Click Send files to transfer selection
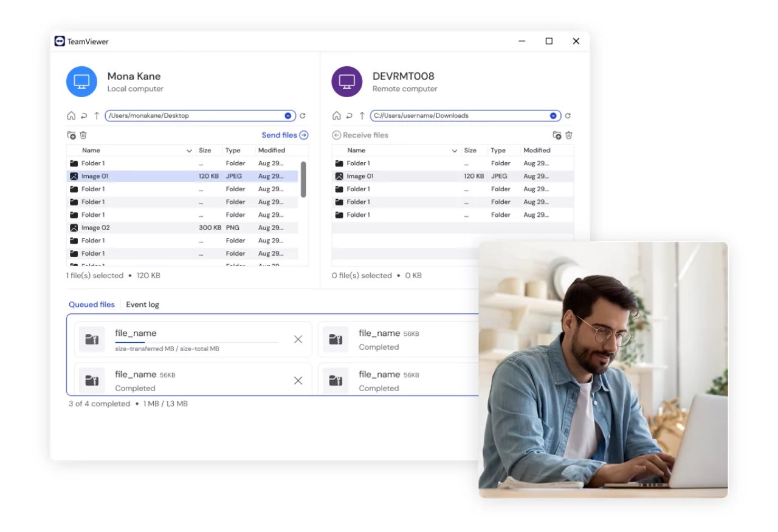 tap(285, 135)
